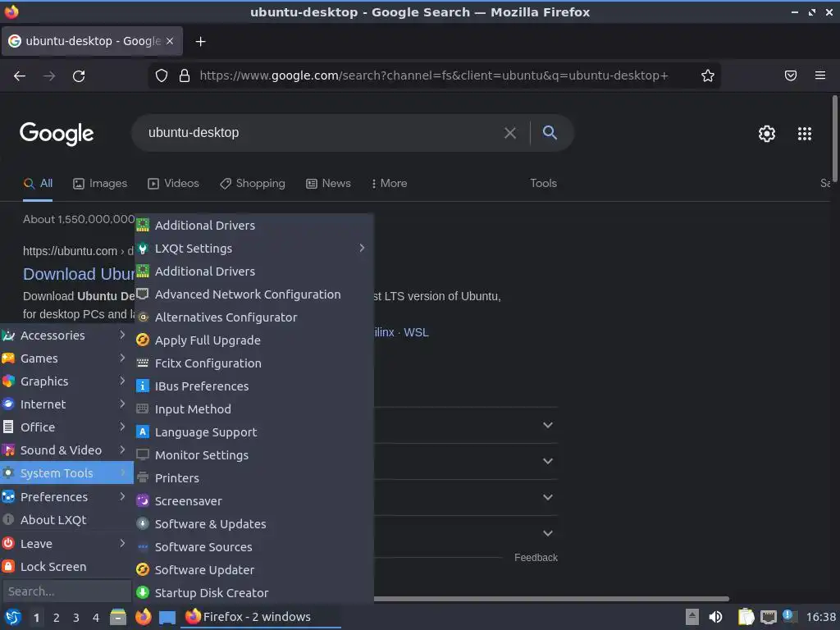
Task: Open the More search filters dropdown
Action: (390, 183)
